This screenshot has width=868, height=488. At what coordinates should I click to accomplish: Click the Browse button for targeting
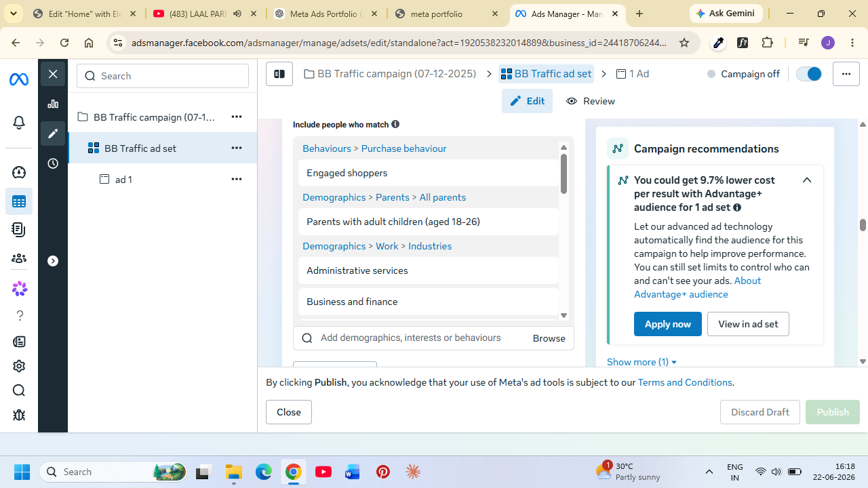[549, 338]
